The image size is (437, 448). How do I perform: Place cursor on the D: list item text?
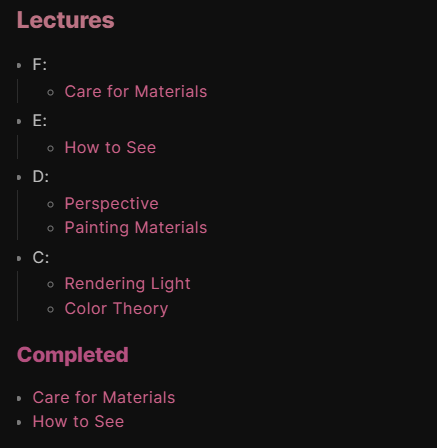tap(41, 176)
